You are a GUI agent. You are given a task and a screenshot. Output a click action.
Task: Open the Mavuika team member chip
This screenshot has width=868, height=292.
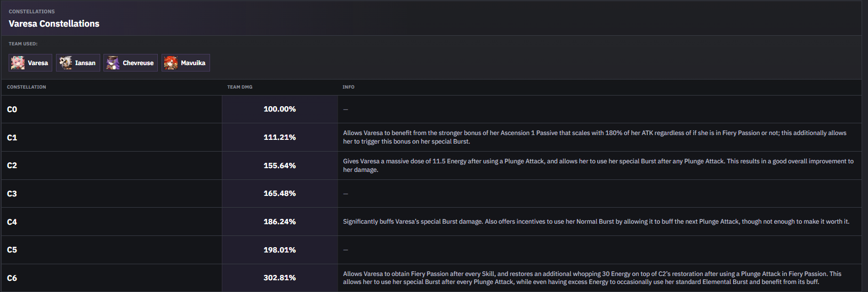(186, 63)
